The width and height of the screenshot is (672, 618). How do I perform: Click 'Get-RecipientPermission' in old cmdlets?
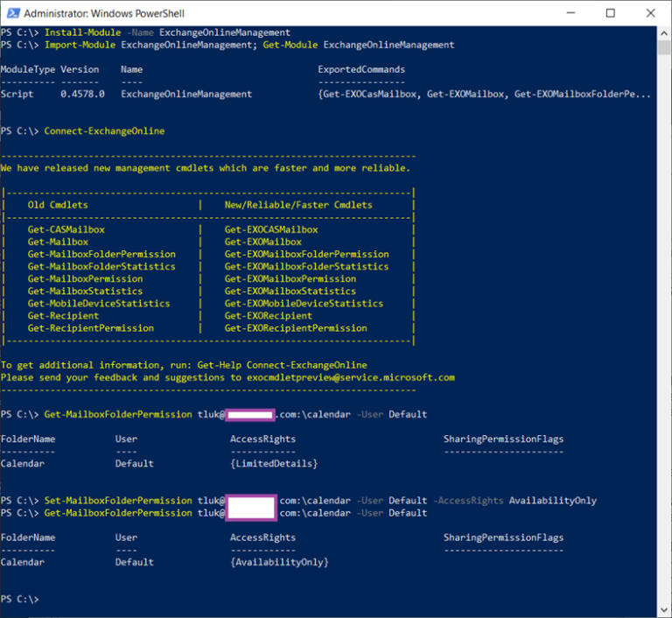(91, 328)
